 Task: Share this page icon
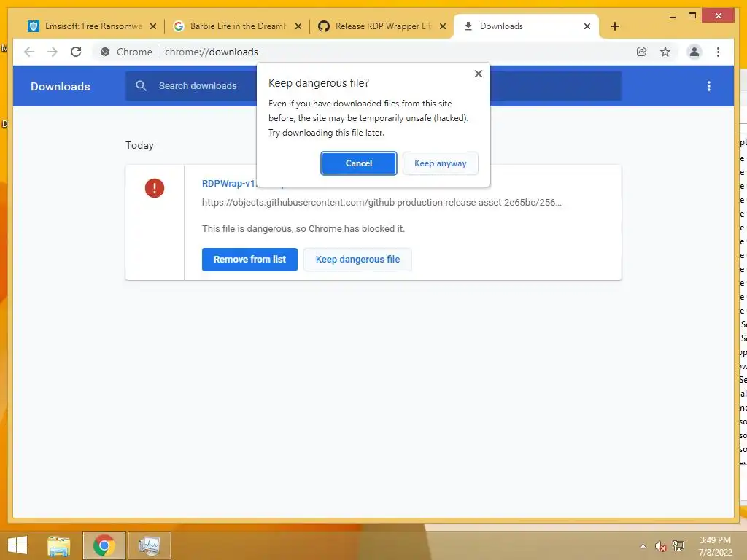[x=642, y=52]
